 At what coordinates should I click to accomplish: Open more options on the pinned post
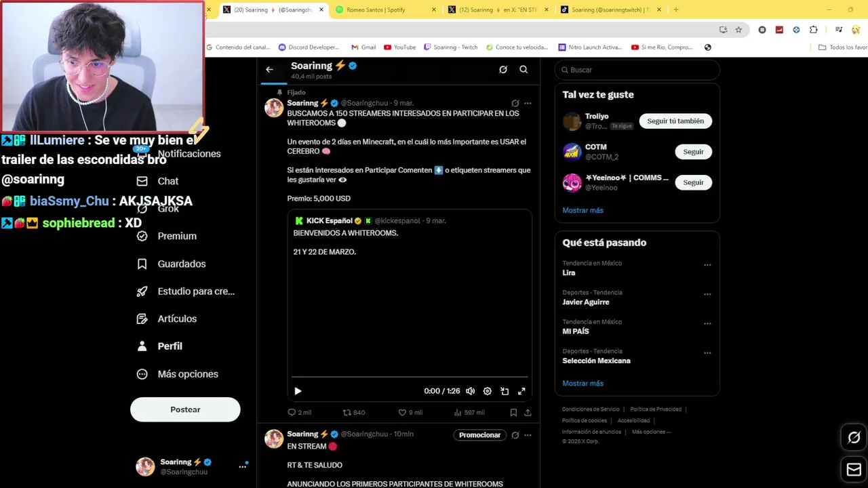tap(528, 104)
